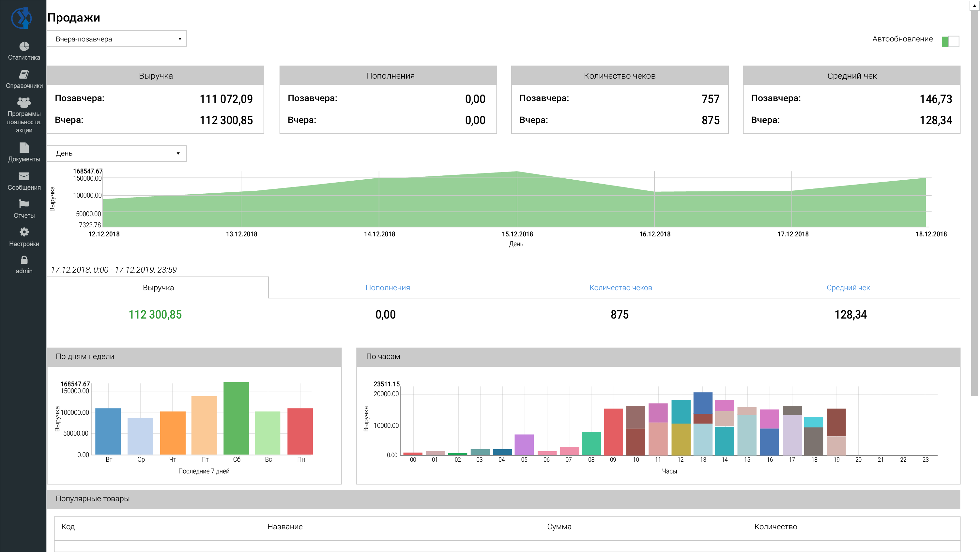980x552 pixels.
Task: Click the scrollbar up arrow
Action: (974, 5)
